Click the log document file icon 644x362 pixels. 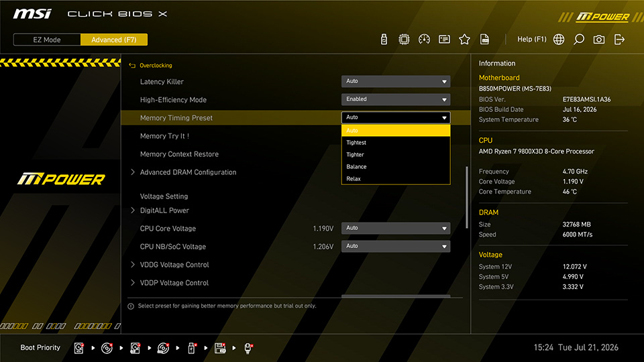484,40
